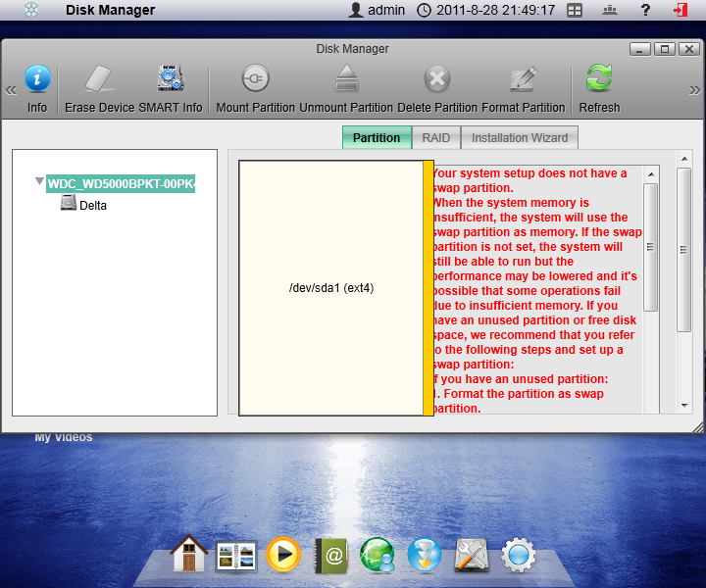Open SMART Info for the disk

pos(171,80)
